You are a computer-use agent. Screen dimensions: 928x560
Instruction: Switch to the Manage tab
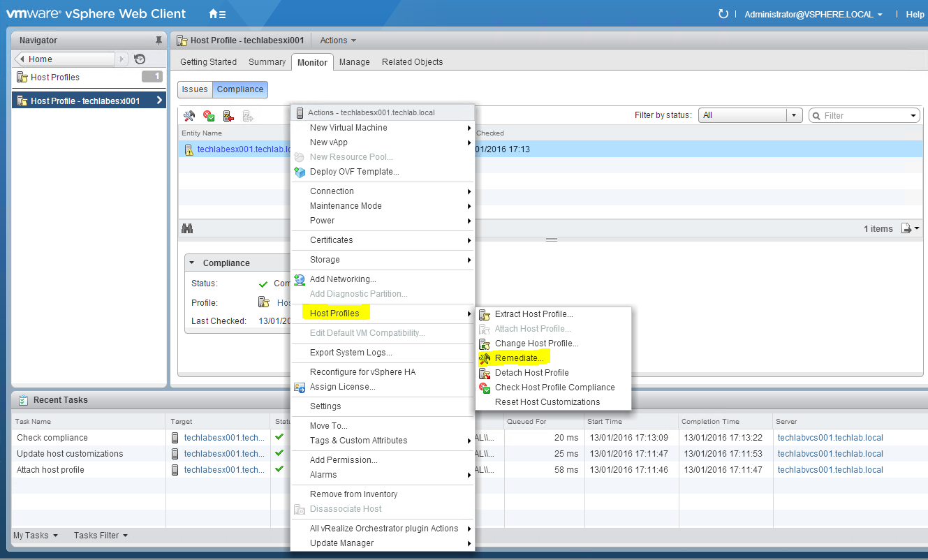pyautogui.click(x=354, y=62)
